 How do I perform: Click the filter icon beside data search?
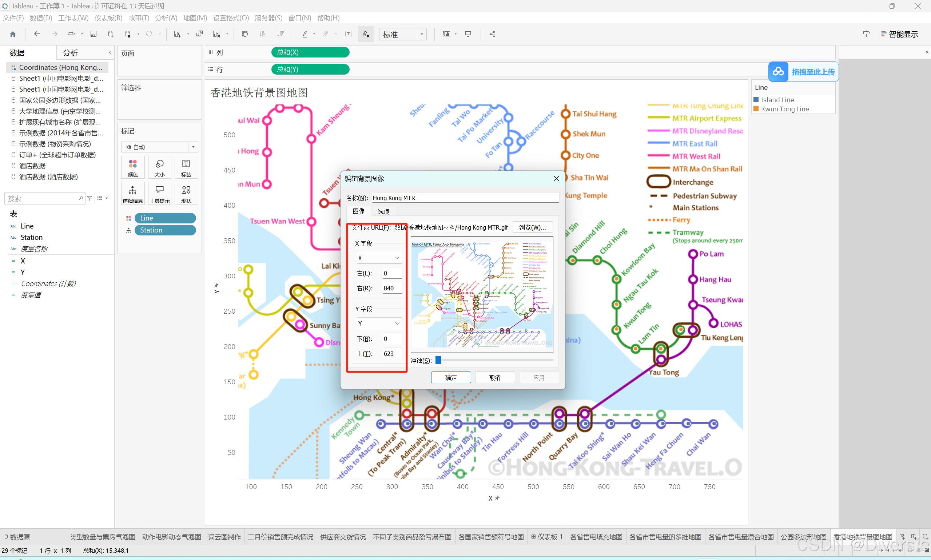pos(90,198)
